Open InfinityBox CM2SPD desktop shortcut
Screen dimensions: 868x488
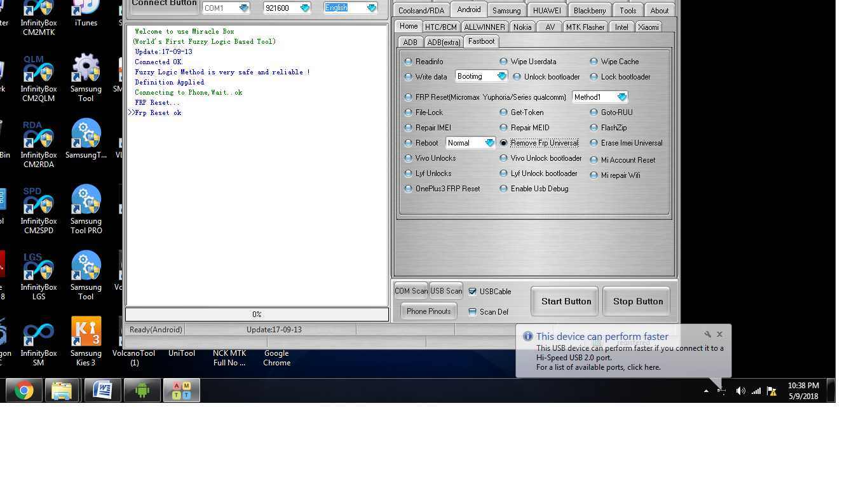[x=39, y=210]
